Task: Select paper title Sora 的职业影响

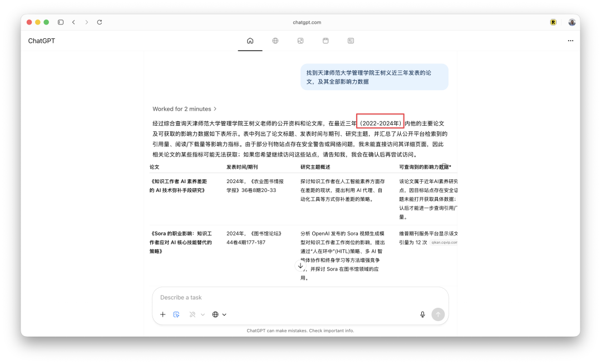Action: click(180, 243)
